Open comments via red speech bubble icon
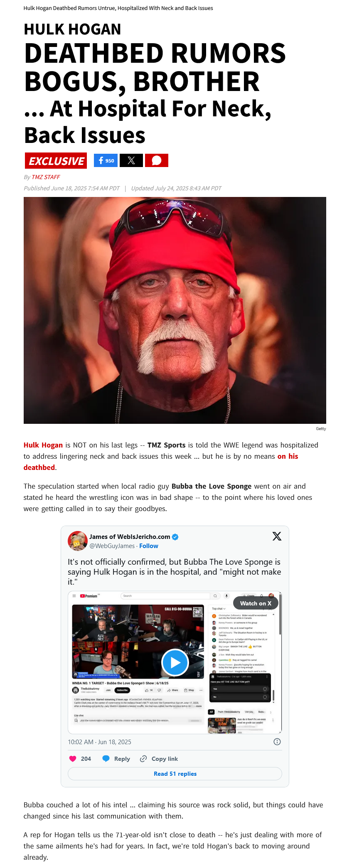 click(157, 160)
